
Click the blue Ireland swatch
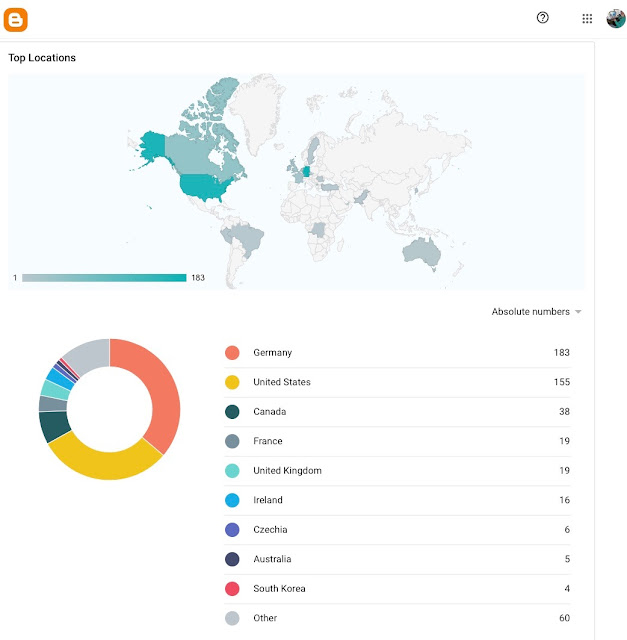click(232, 500)
